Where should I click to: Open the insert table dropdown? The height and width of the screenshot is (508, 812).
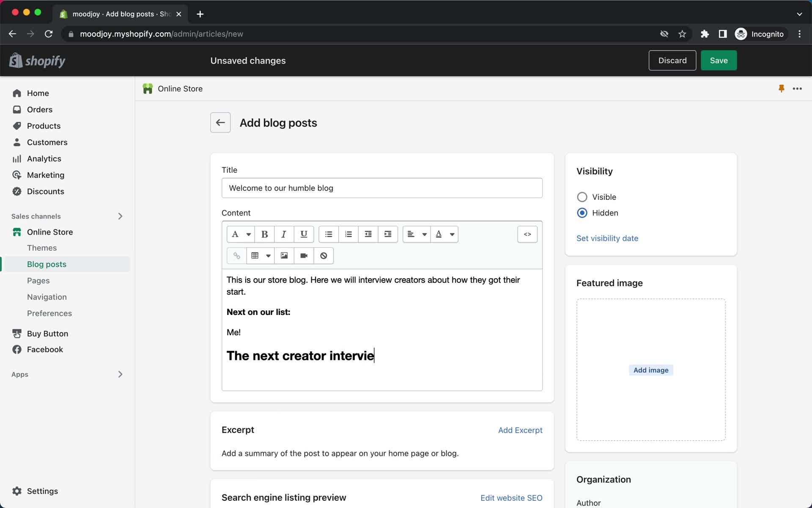pos(261,256)
